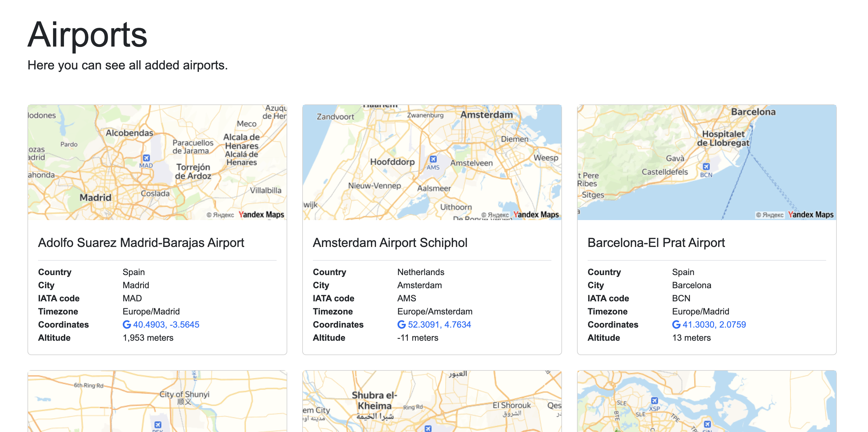Image resolution: width=868 pixels, height=432 pixels.
Task: Click Yandex Maps attribution on the Madrid map
Action: coord(261,214)
